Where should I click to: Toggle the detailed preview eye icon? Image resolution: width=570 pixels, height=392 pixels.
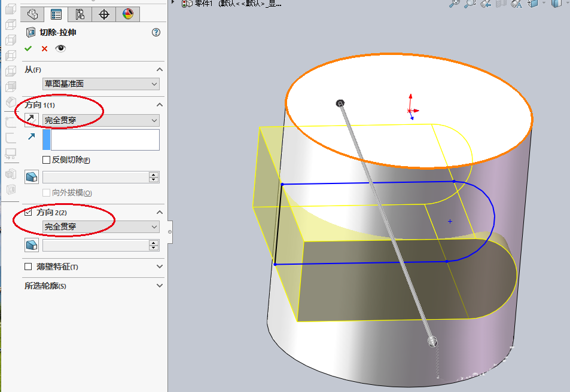click(60, 49)
